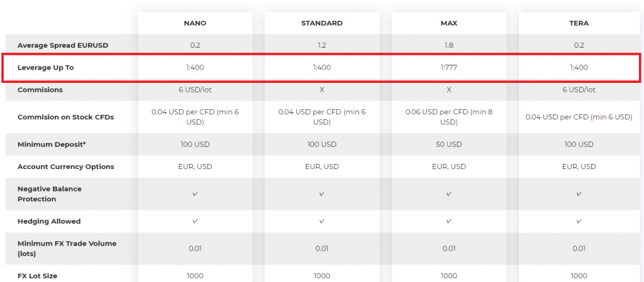
Task: Click TERA Negative Balance Protection checkmark
Action: point(579,194)
